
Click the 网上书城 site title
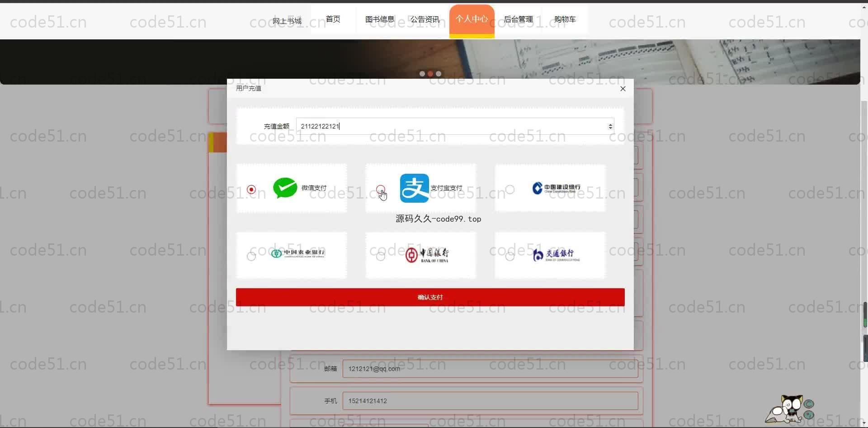coord(287,21)
